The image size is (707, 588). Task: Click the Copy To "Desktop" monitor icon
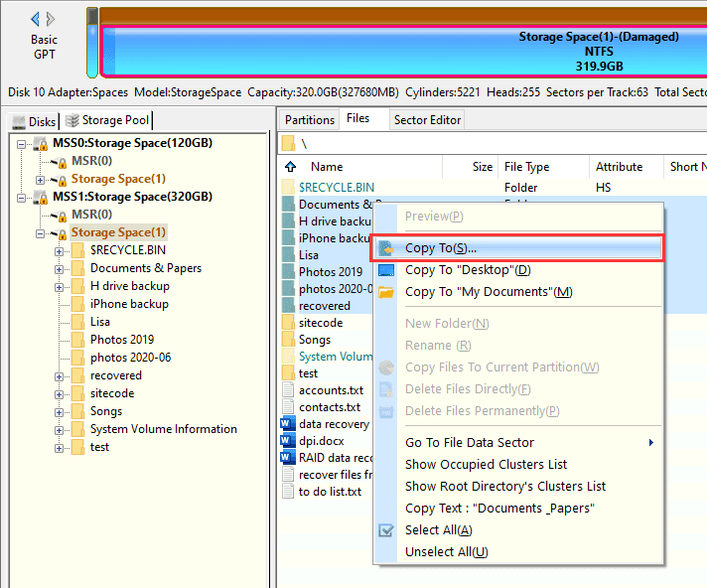(x=387, y=270)
